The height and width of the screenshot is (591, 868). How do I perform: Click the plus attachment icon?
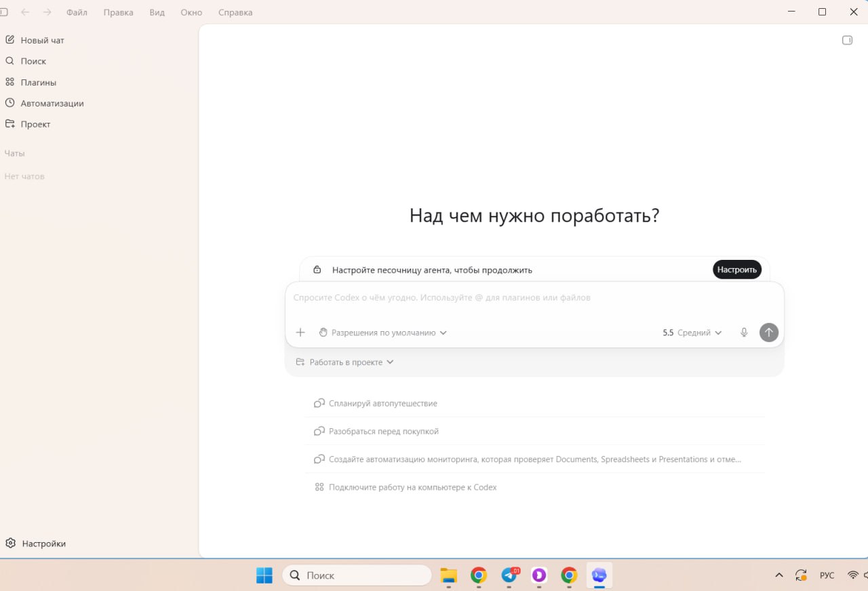tap(300, 332)
